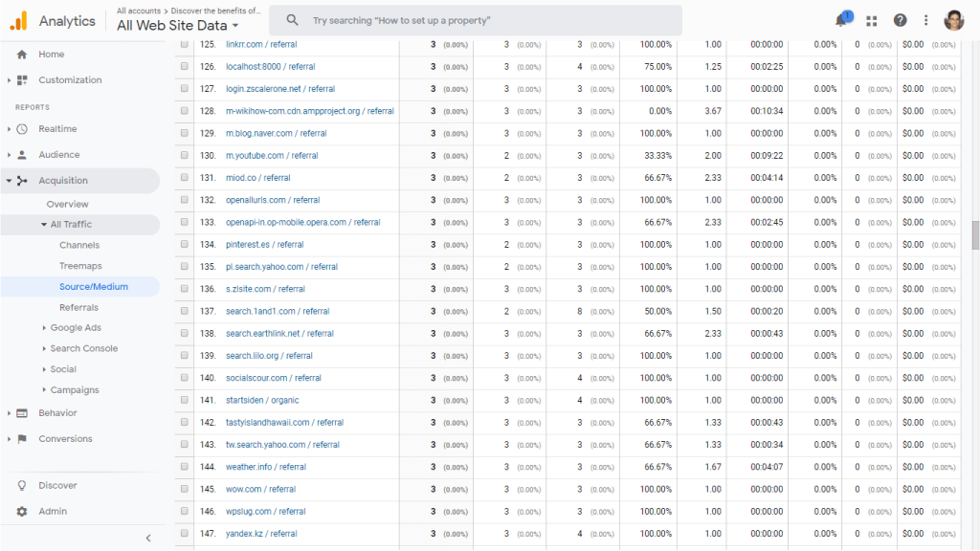The image size is (980, 551).
Task: Tick the checkbox for row 130 m.youtube.com
Action: pyautogui.click(x=185, y=155)
